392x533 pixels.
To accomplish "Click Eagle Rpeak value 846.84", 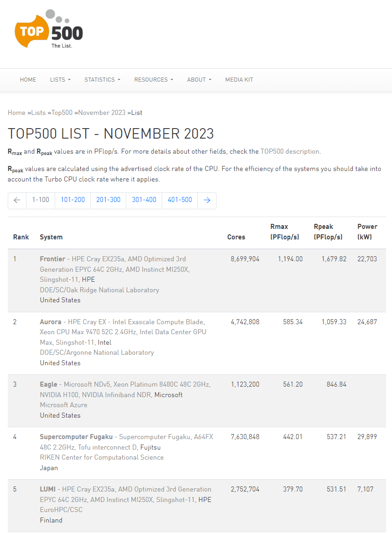I will click(x=337, y=384).
